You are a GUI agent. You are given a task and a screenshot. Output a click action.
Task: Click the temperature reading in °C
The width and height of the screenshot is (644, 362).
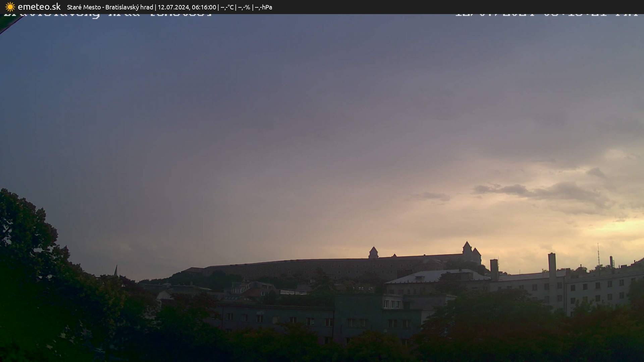click(x=227, y=7)
